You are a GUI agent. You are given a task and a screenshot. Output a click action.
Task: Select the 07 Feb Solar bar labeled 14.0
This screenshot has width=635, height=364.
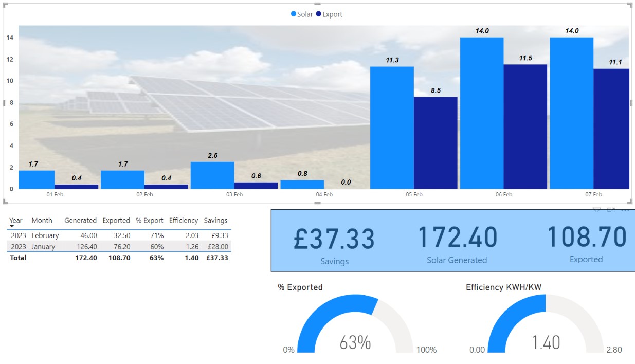pyautogui.click(x=571, y=113)
